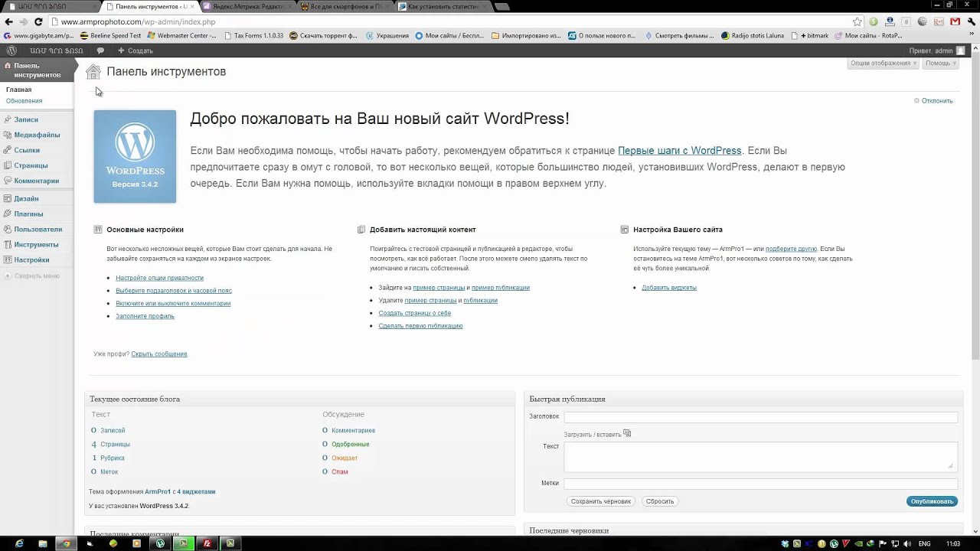Screen dimensions: 980x551
Task: Focus the Текст quick-post textarea
Action: click(760, 456)
